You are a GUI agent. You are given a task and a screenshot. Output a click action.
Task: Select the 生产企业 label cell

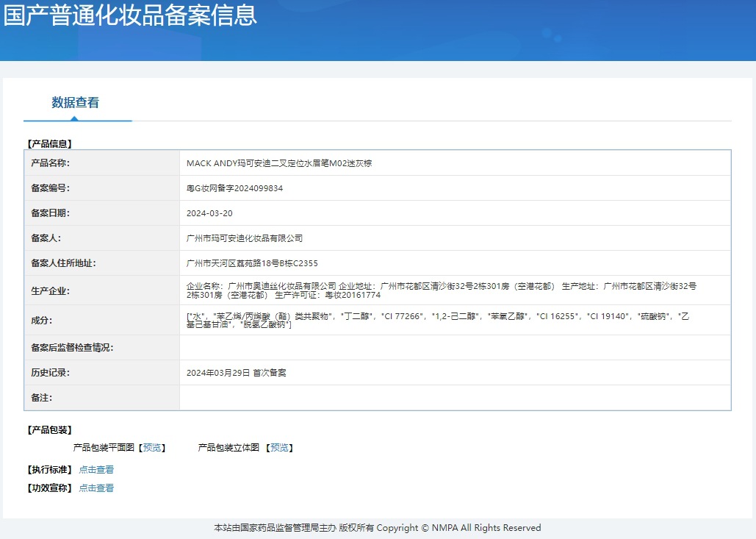click(x=101, y=290)
